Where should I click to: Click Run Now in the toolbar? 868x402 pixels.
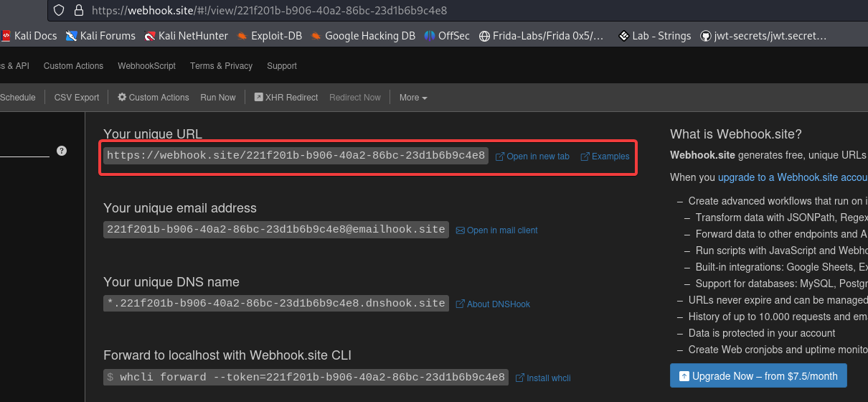point(218,98)
